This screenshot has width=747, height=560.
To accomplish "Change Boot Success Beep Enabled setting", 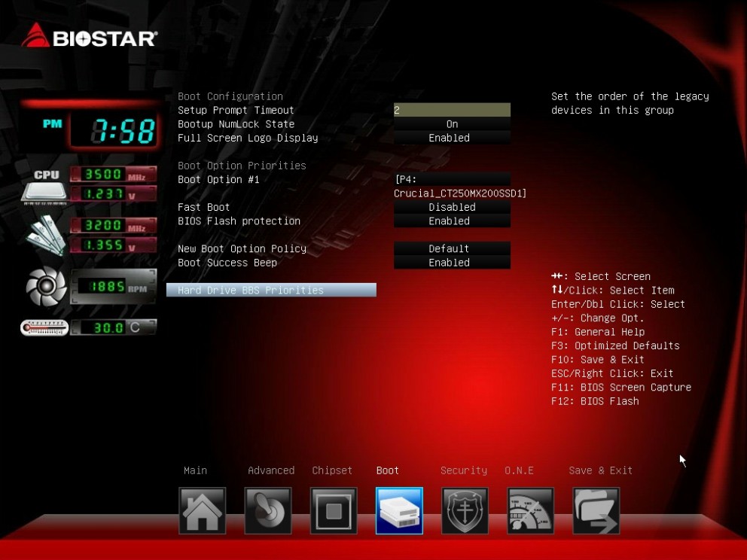I will [x=452, y=263].
